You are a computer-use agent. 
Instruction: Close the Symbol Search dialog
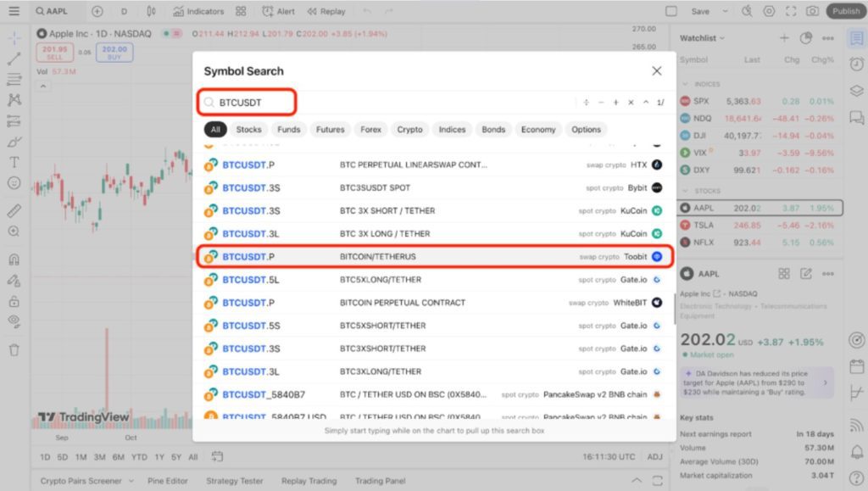[657, 71]
